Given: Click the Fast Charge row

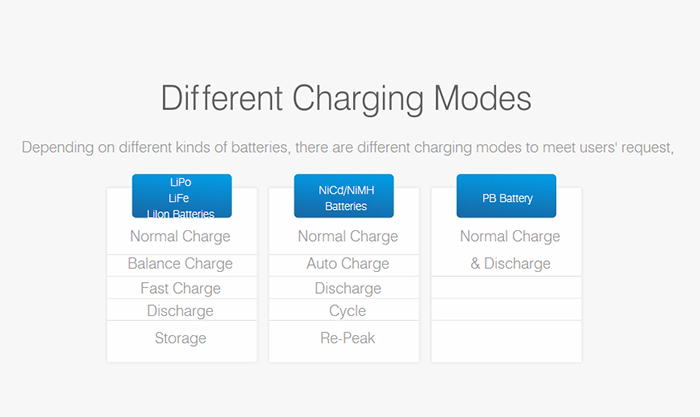Looking at the screenshot, I should coord(180,288).
